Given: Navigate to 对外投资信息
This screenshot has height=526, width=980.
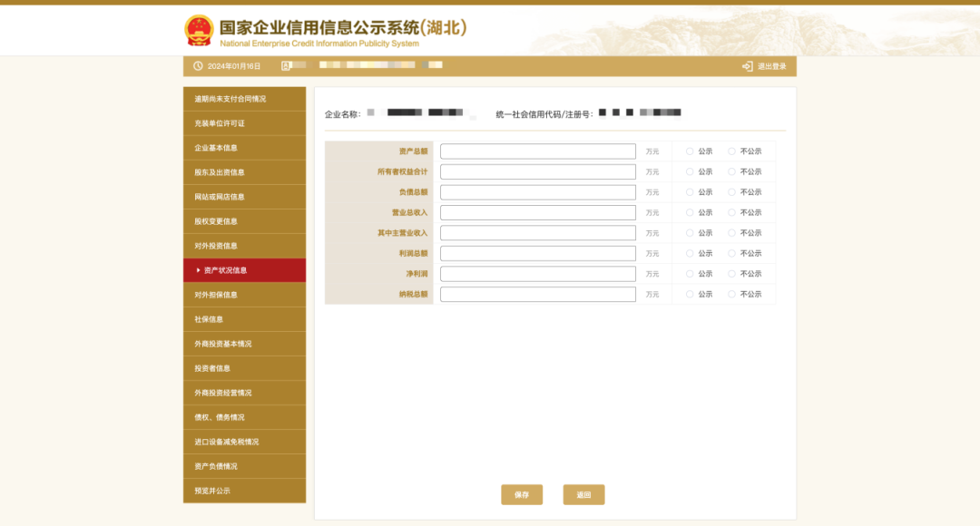Looking at the screenshot, I should click(x=244, y=246).
